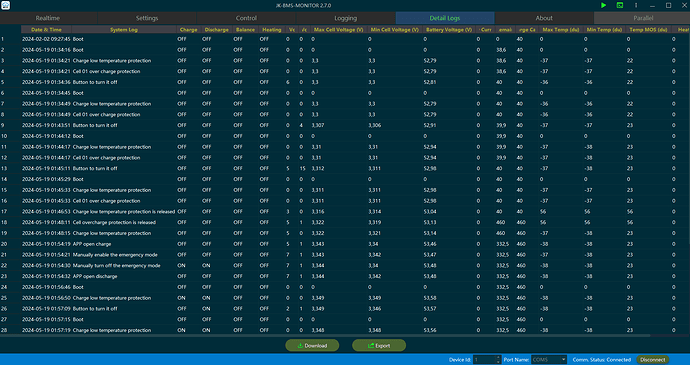The width and height of the screenshot is (690, 365).
Task: Click timestamp 2024-05-19 01:57:15 Boot row
Action: coord(46,320)
